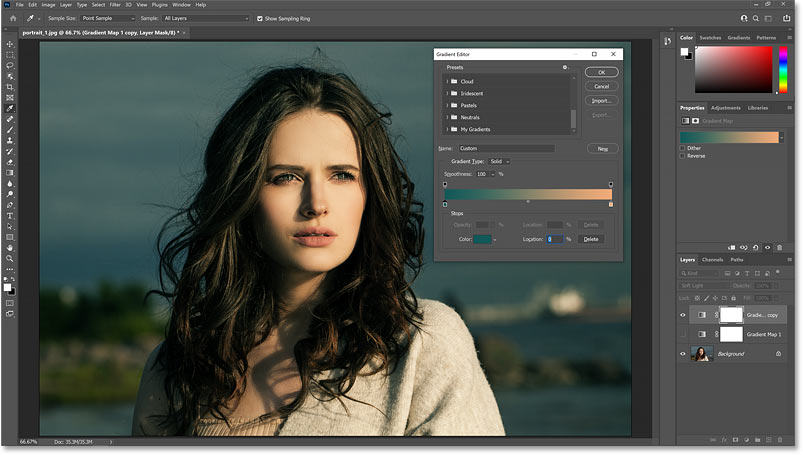This screenshot has width=803, height=455.
Task: Click the color stop Location field
Action: pos(555,239)
